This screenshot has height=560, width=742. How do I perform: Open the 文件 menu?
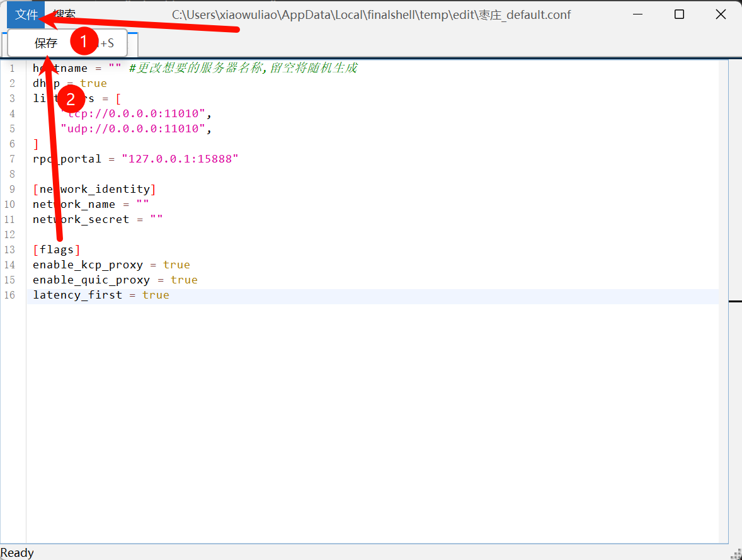pyautogui.click(x=26, y=14)
